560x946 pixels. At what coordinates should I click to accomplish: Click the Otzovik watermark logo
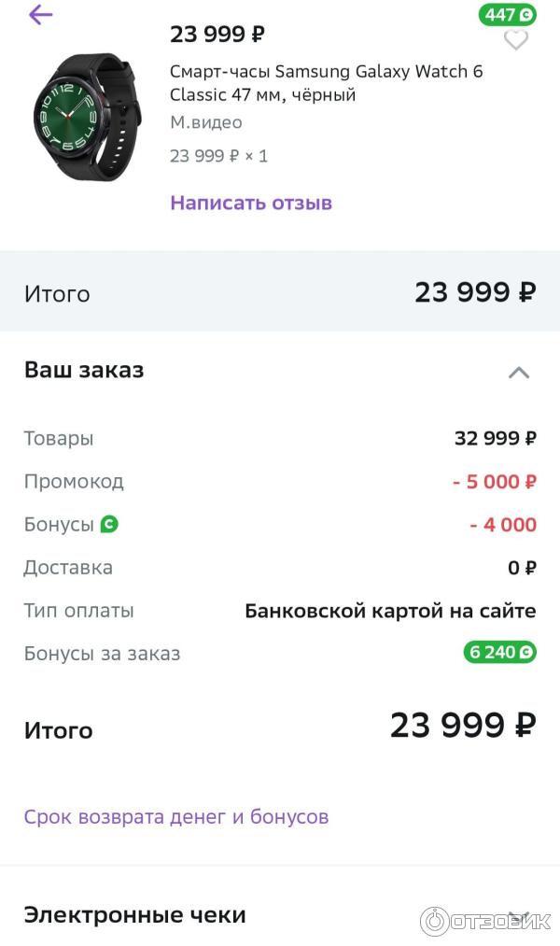[484, 922]
